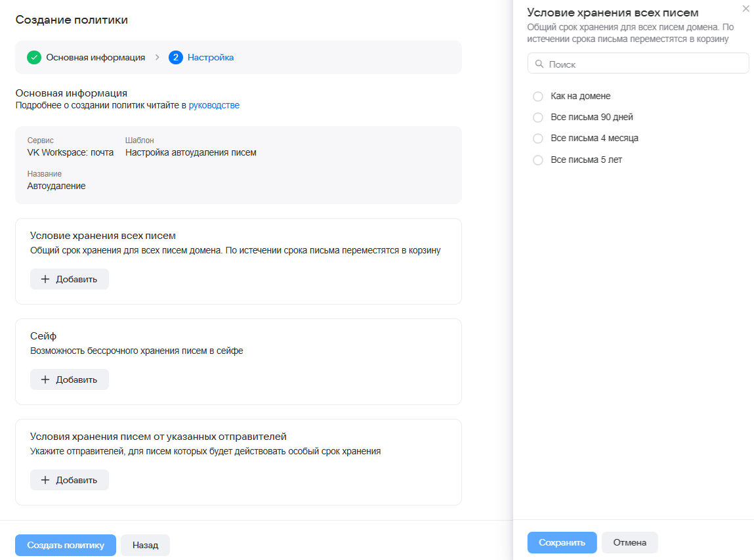
Task: Choose 'Все письма 4 месяца' option
Action: point(538,139)
